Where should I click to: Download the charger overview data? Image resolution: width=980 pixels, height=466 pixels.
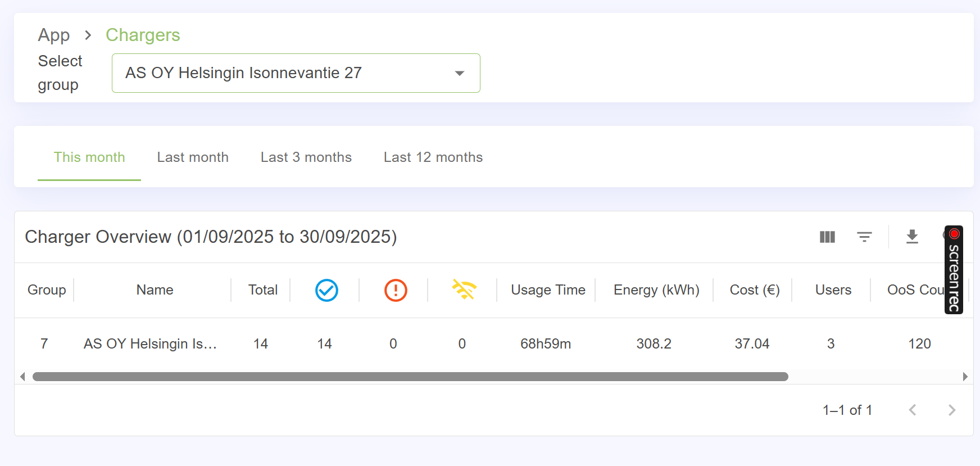pyautogui.click(x=912, y=237)
